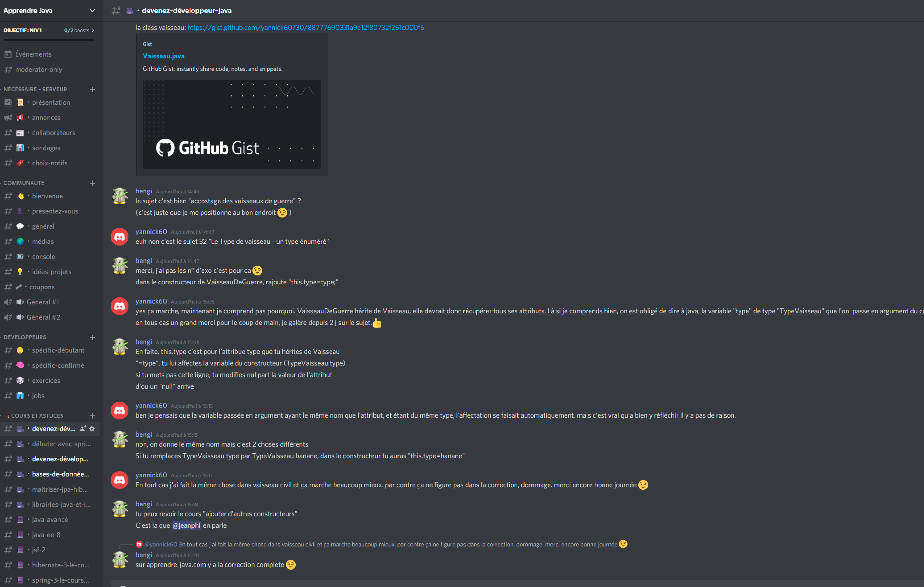Click yannick60's red Discord avatar at 14:47

(120, 237)
